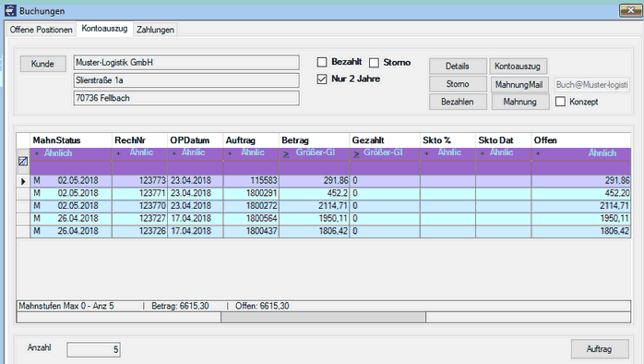Select invoice number 123771 cell
The height and width of the screenshot is (364, 644).
pyautogui.click(x=139, y=193)
